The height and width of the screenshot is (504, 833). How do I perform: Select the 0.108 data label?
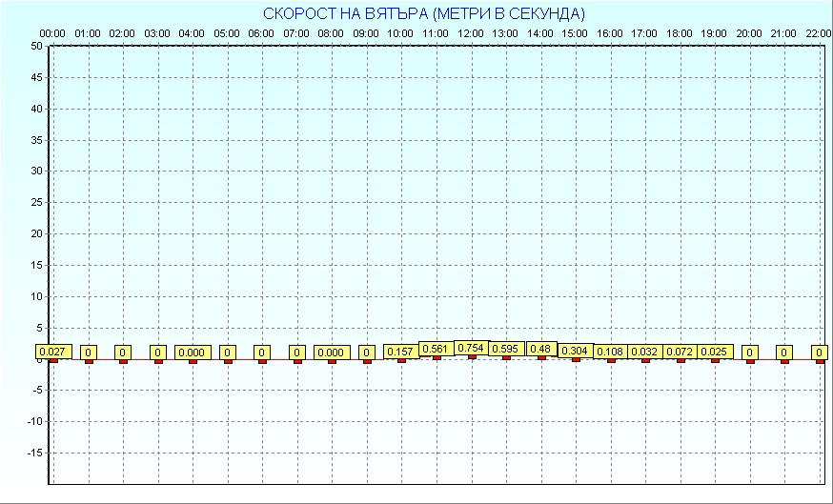(x=610, y=352)
